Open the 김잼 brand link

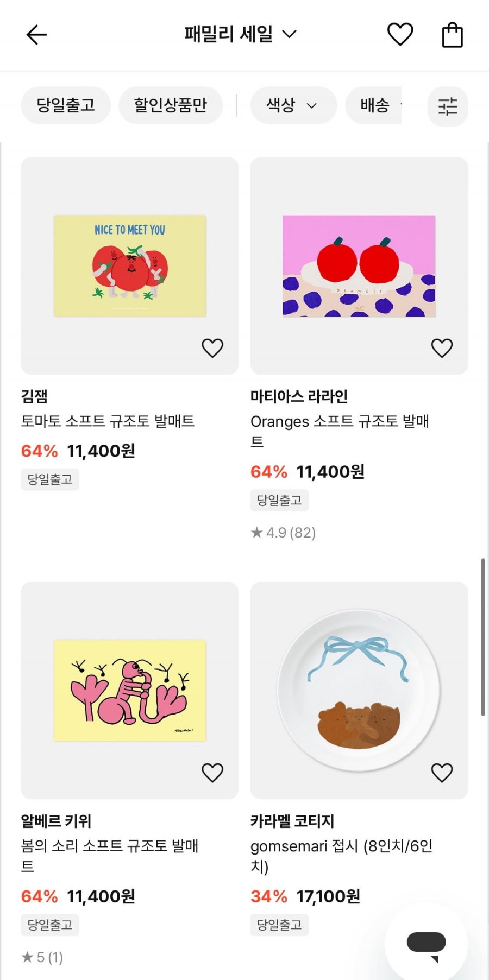click(x=34, y=396)
